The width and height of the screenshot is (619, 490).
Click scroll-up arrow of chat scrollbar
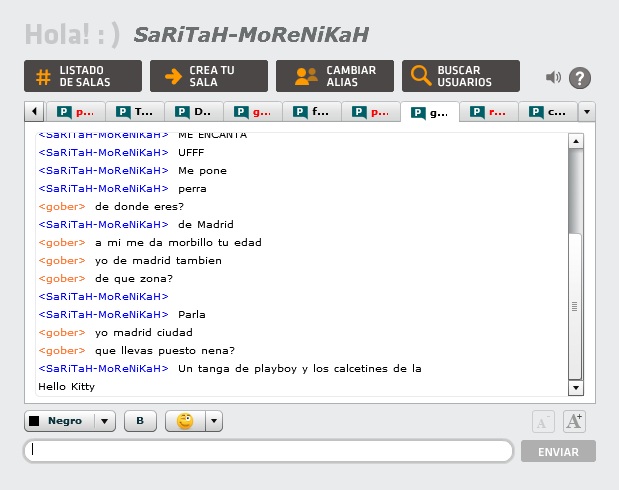click(575, 141)
